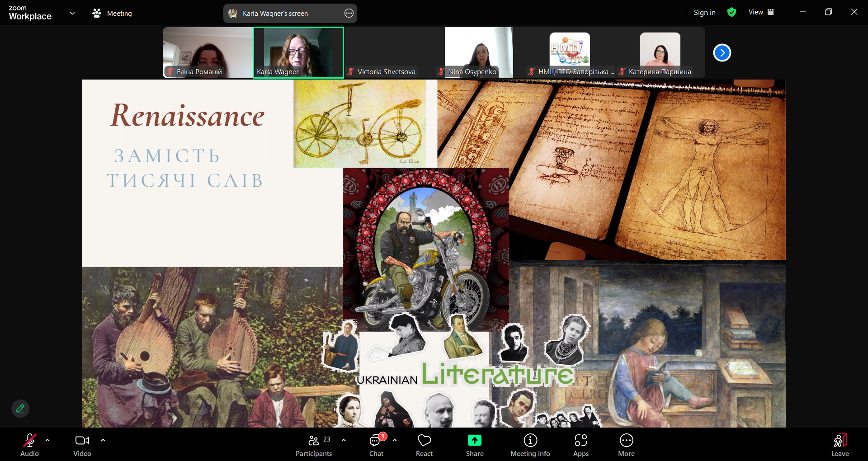Toggle the camera with Video button
868x461 pixels.
pos(82,445)
